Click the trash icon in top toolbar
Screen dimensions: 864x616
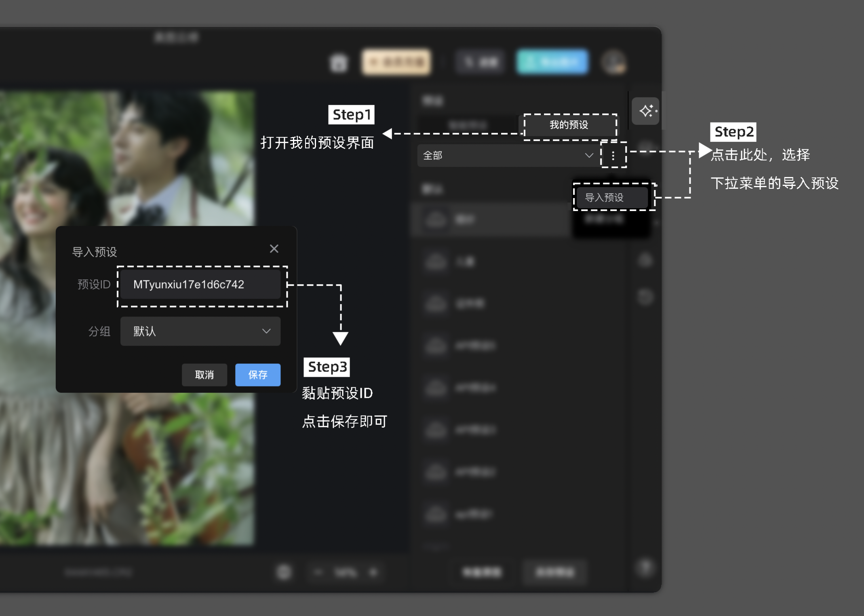(x=339, y=63)
